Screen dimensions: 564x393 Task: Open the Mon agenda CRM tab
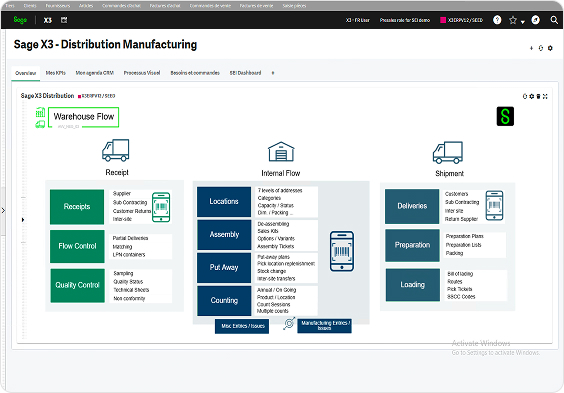click(x=95, y=73)
